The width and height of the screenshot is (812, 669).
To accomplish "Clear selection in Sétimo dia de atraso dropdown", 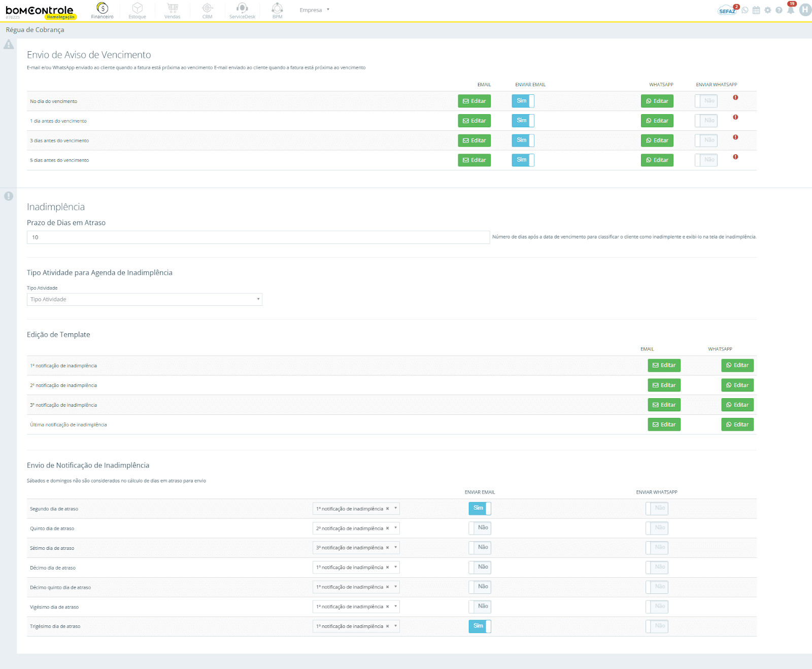I will [x=387, y=547].
